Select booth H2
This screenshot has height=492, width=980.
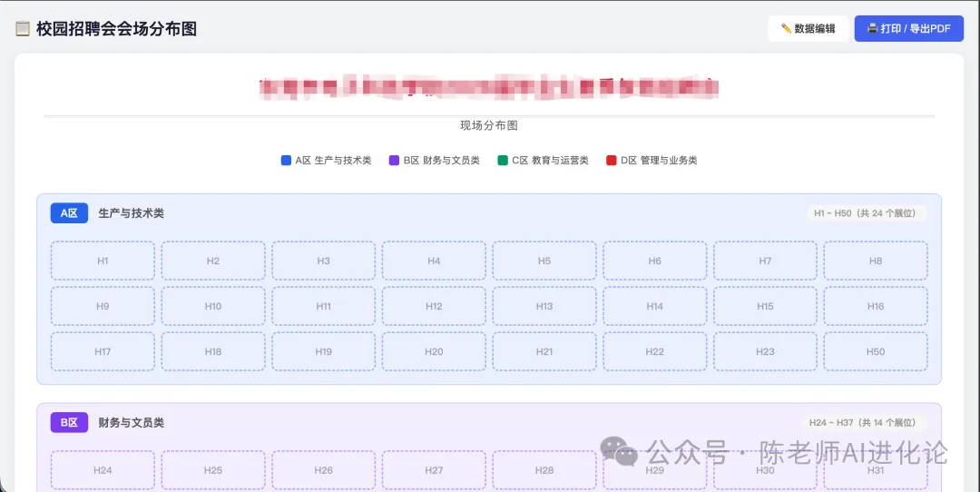point(213,261)
